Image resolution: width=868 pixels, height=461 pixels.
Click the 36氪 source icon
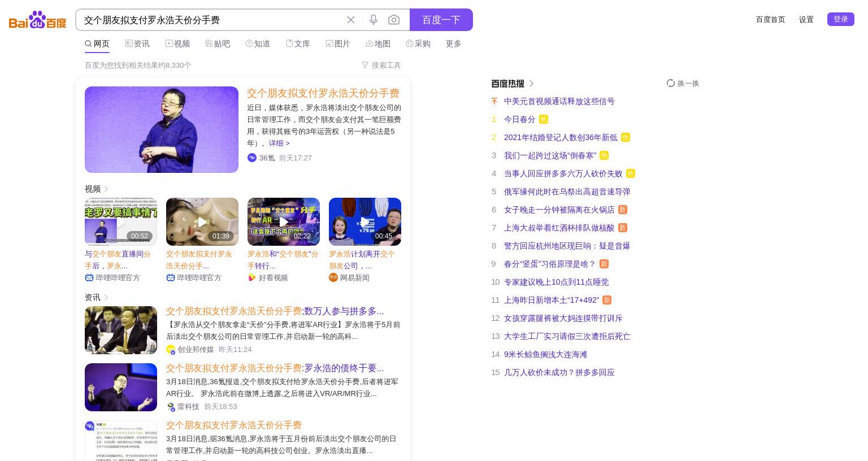252,158
